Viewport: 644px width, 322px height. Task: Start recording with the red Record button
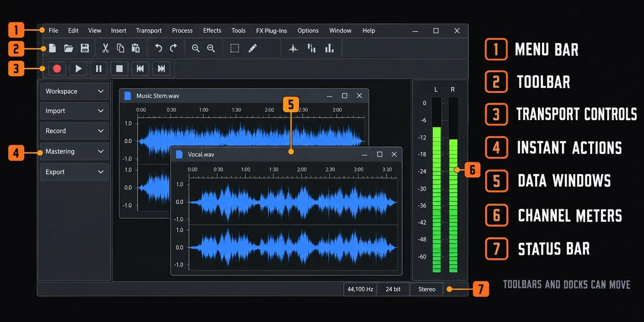pyautogui.click(x=57, y=69)
